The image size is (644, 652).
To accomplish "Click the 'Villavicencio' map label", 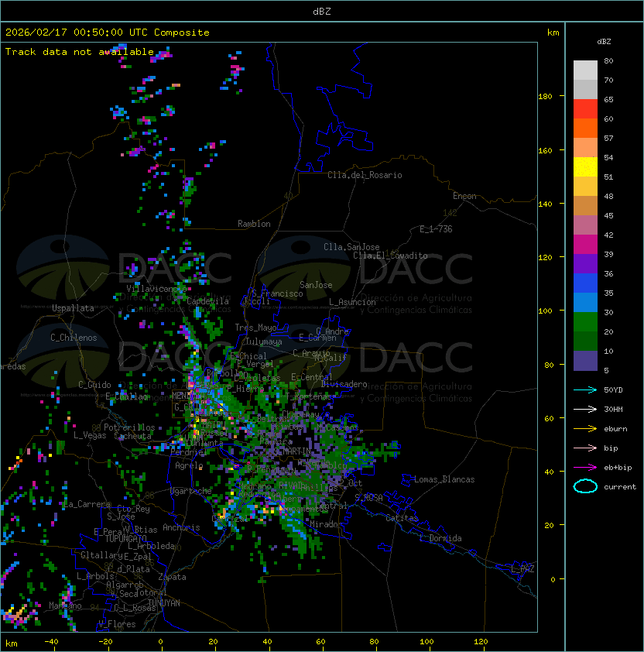I will (x=156, y=289).
